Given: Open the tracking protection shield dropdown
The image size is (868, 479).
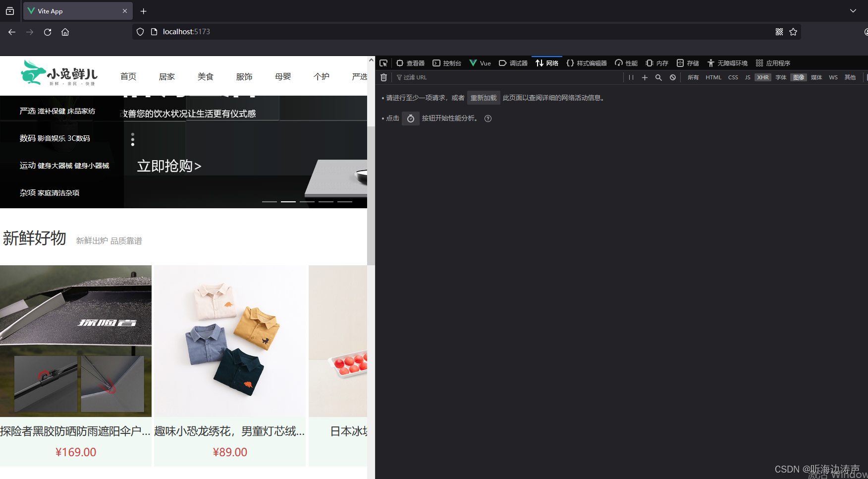Looking at the screenshot, I should tap(140, 31).
